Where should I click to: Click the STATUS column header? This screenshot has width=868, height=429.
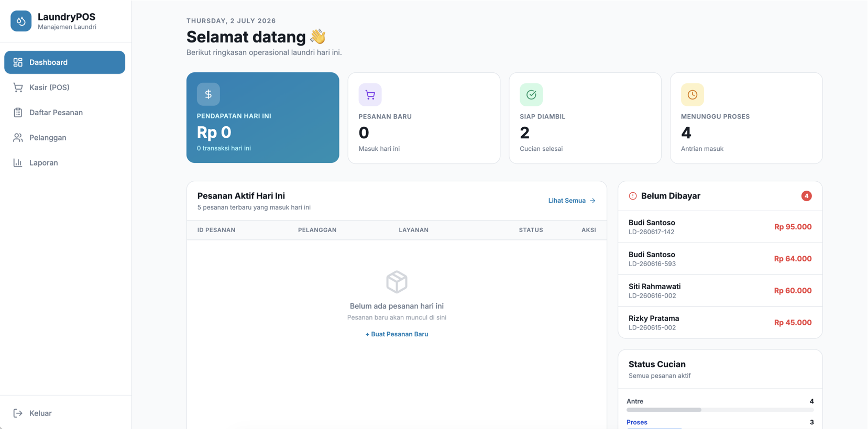(x=531, y=230)
